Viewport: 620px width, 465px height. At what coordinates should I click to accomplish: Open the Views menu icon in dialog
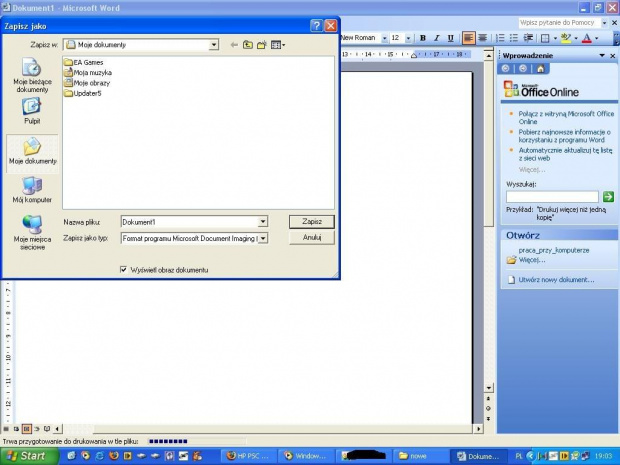(x=278, y=45)
